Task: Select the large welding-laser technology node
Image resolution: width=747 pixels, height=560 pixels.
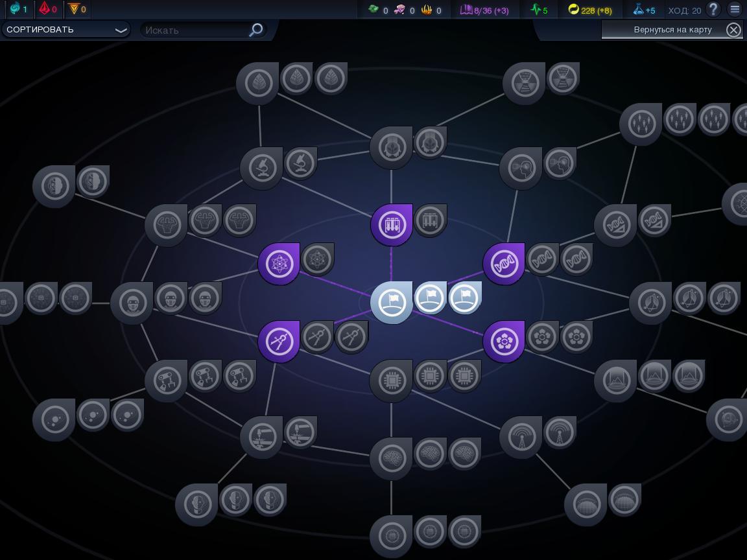Action: [x=261, y=437]
